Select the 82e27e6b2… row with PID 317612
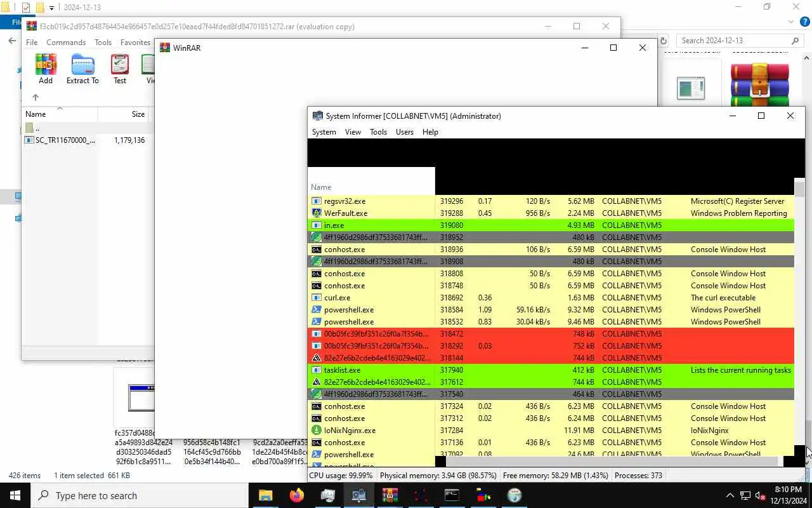 (551, 382)
